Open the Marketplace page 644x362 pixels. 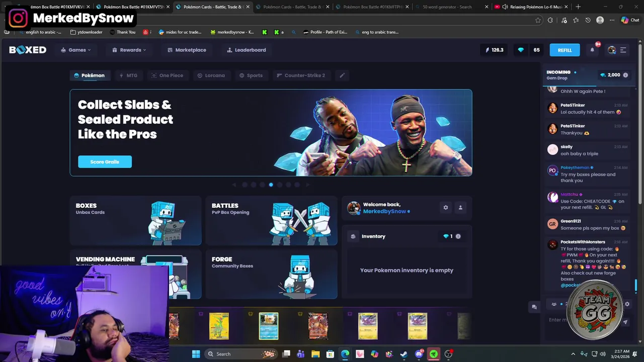point(187,50)
